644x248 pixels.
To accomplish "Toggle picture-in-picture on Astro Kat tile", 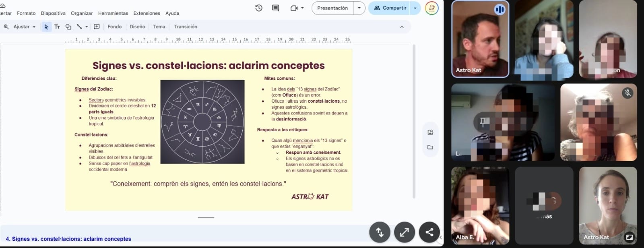I will [629, 237].
